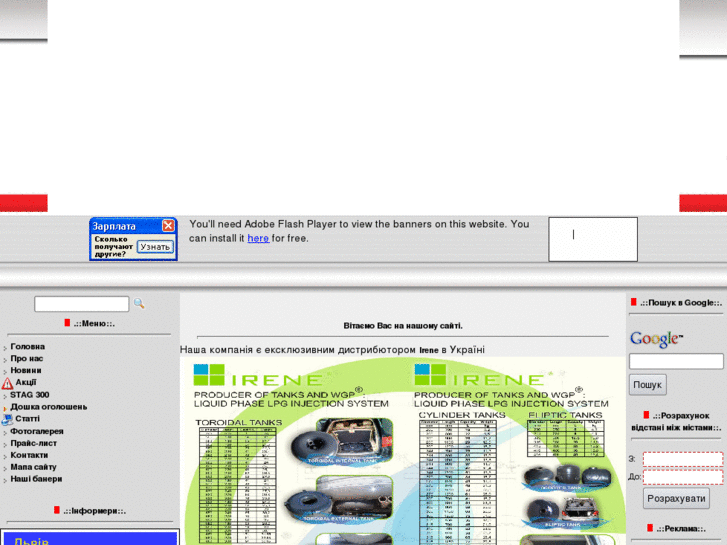This screenshot has height=545, width=727.
Task: Open the toroidal internal tank photo
Action: pyautogui.click(x=342, y=441)
